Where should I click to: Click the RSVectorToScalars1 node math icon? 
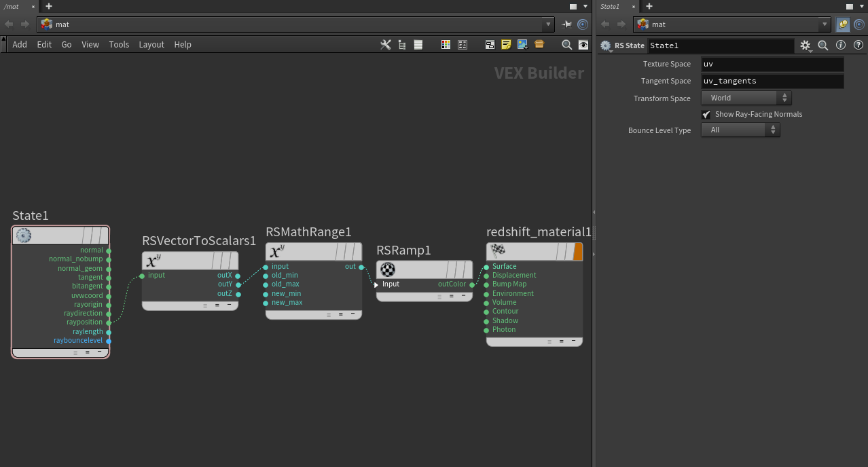[x=153, y=261]
